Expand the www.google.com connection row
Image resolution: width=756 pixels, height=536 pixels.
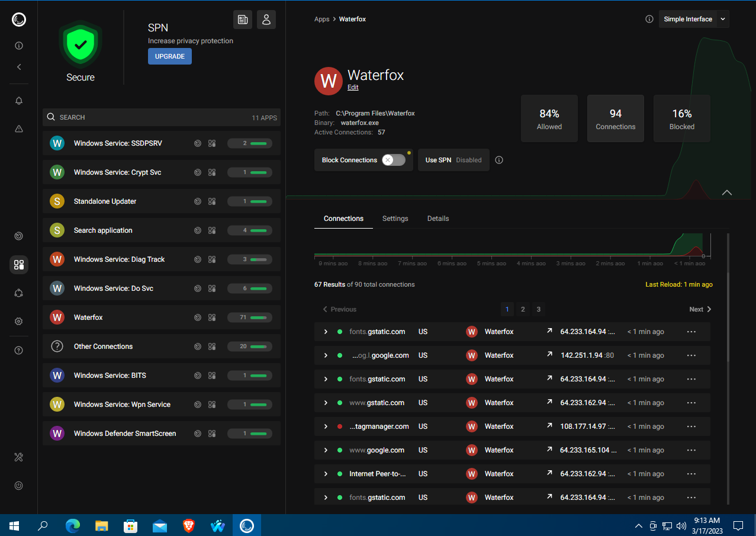click(x=326, y=450)
